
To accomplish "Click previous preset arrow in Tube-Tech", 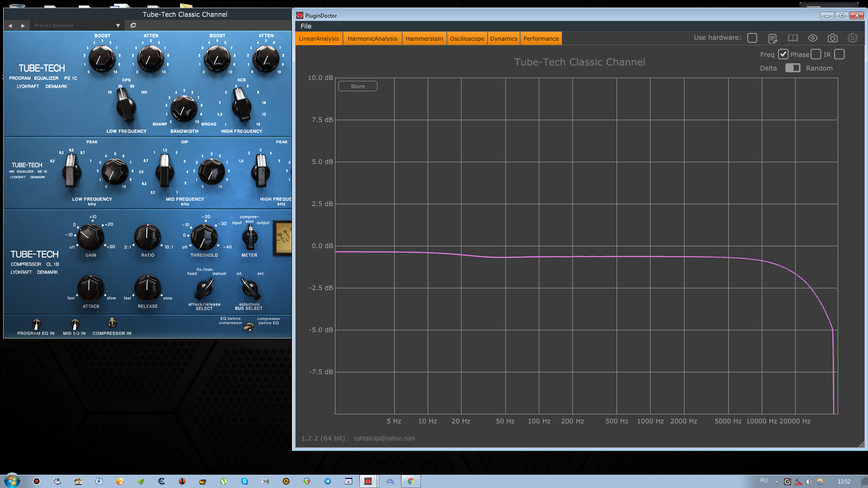I will (x=10, y=26).
